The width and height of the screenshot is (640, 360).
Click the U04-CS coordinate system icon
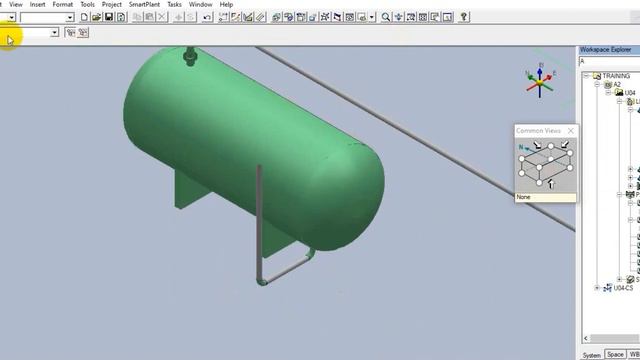pyautogui.click(x=608, y=288)
